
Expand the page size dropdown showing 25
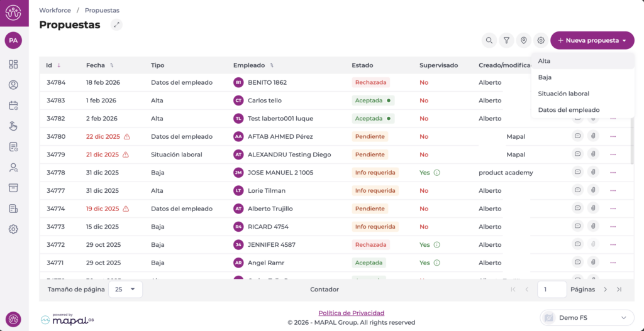tap(125, 289)
